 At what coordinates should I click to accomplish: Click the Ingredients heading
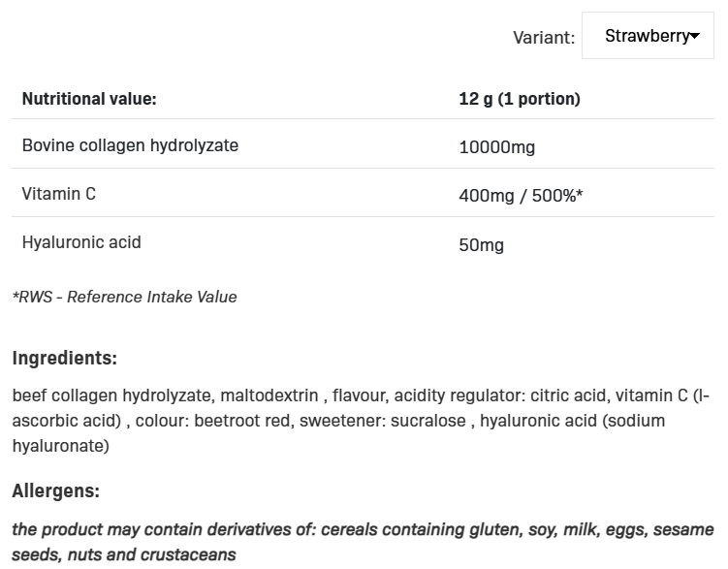point(65,359)
